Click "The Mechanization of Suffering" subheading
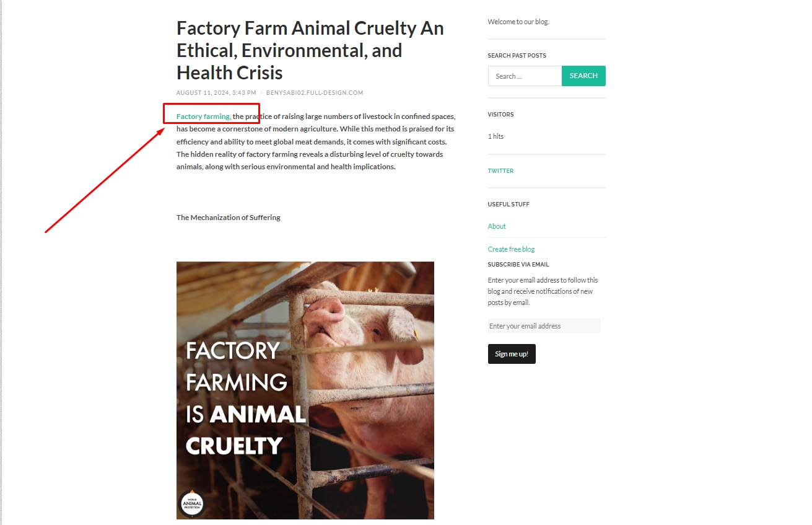This screenshot has width=812, height=525. pyautogui.click(x=228, y=218)
